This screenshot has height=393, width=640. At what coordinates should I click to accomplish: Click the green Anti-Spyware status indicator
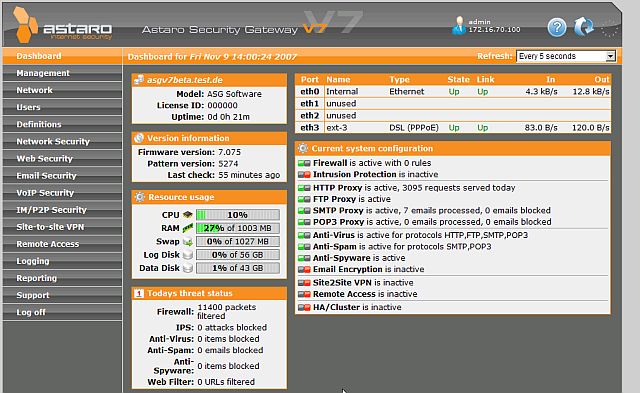coord(304,258)
